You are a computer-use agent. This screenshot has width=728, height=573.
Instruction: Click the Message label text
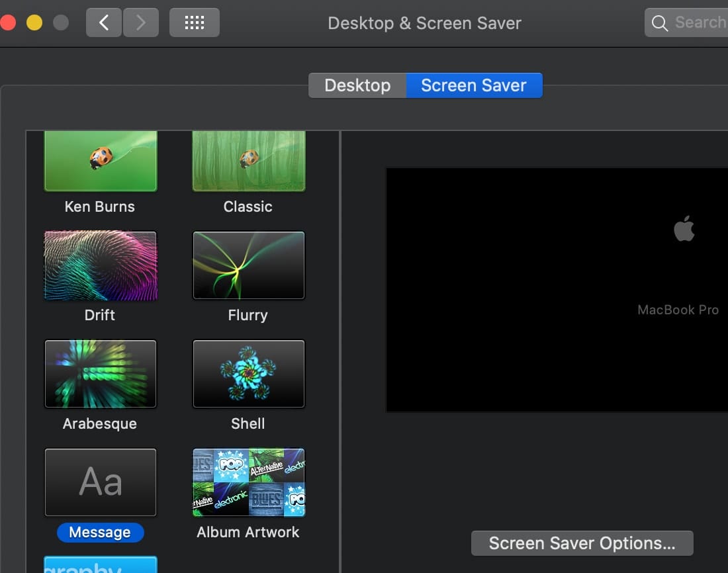(100, 533)
